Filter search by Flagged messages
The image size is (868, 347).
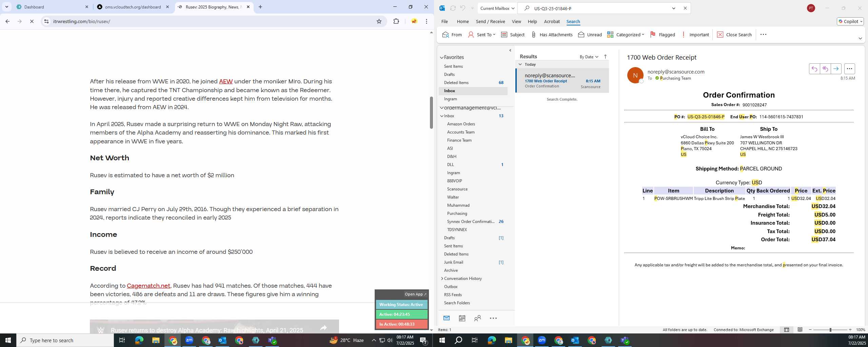click(x=663, y=35)
